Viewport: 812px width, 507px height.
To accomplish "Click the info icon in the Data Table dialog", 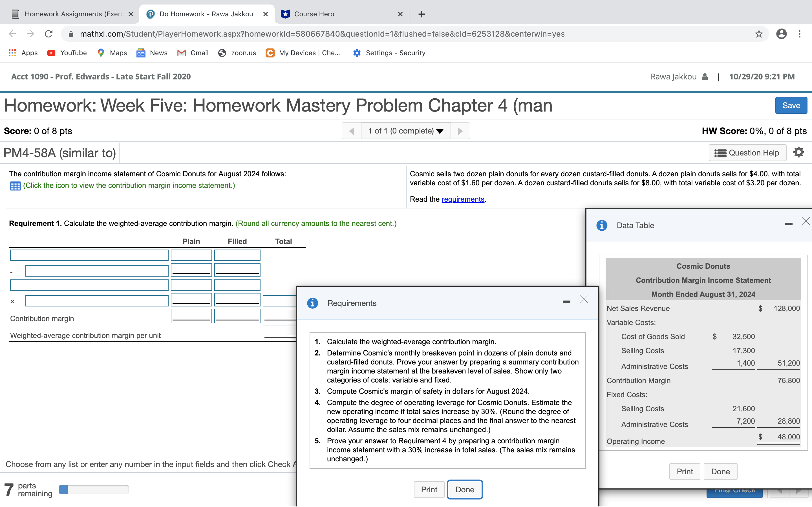I will pyautogui.click(x=602, y=225).
